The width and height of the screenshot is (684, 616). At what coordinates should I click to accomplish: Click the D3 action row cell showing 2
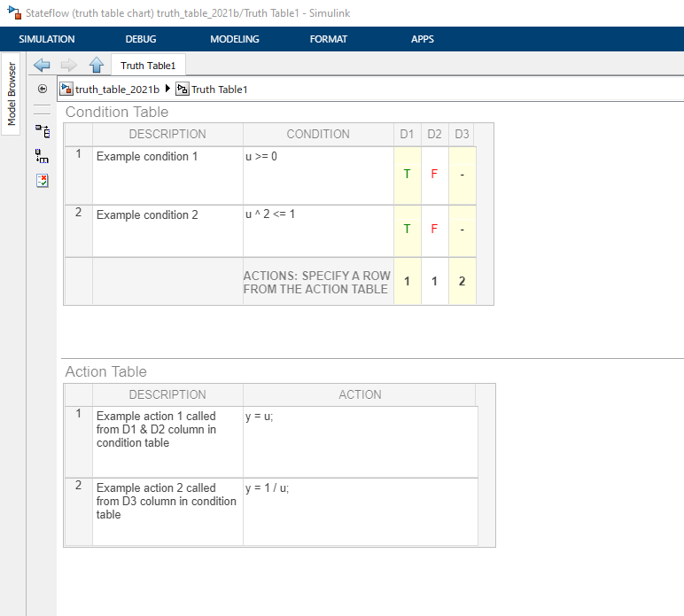(462, 281)
